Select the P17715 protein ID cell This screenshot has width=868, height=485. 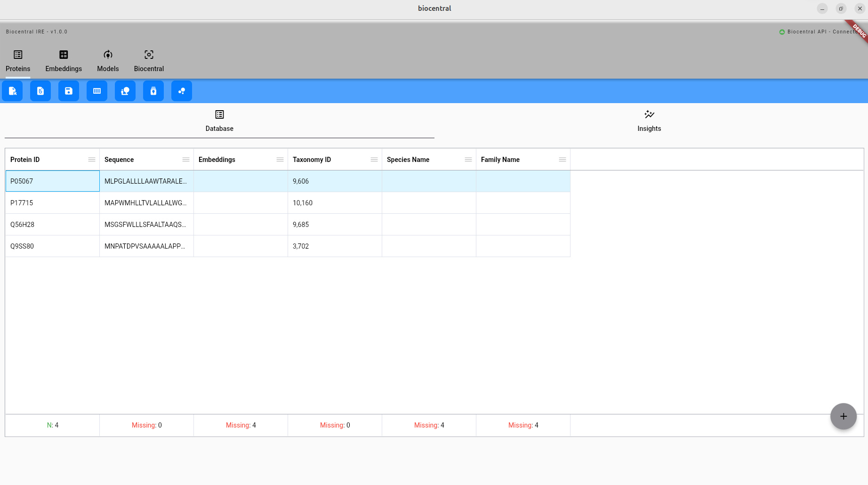(x=52, y=203)
